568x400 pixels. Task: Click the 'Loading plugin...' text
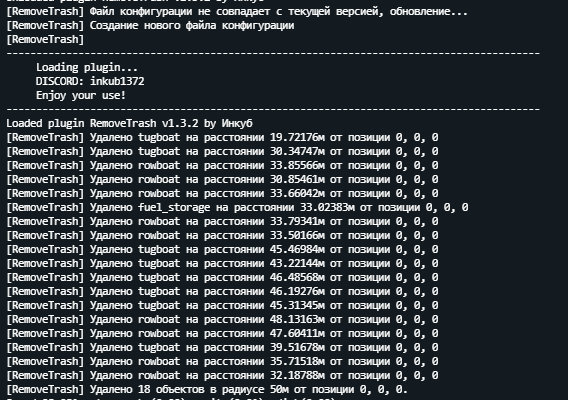coord(87,68)
